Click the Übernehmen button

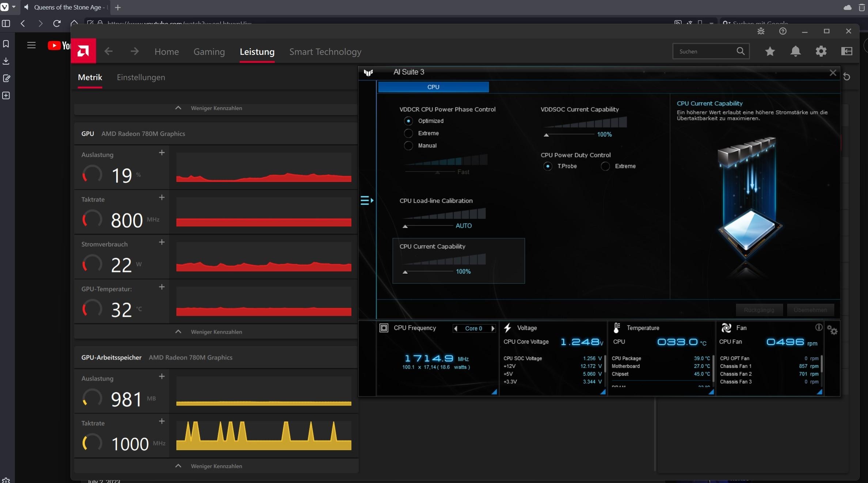(810, 310)
